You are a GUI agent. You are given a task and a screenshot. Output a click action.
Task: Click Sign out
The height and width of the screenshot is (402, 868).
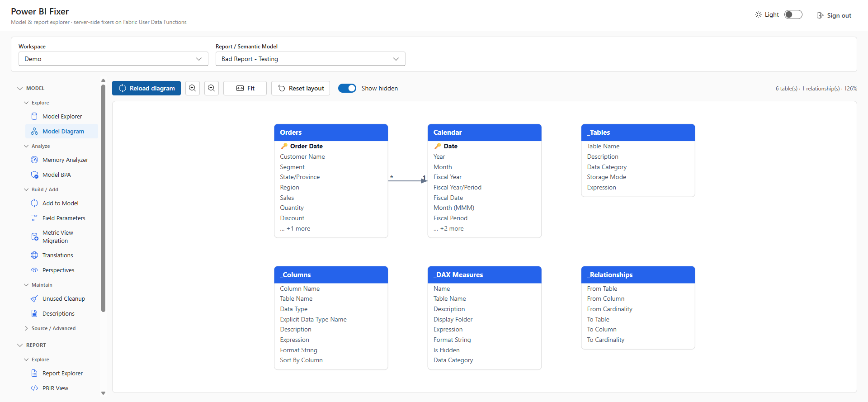[x=834, y=15]
